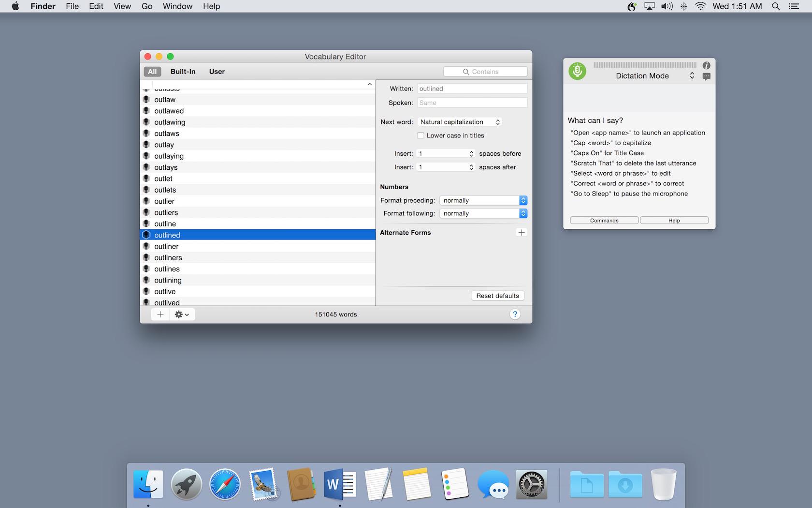812x508 pixels.
Task: Add an alternate form with the plus icon
Action: tap(521, 233)
